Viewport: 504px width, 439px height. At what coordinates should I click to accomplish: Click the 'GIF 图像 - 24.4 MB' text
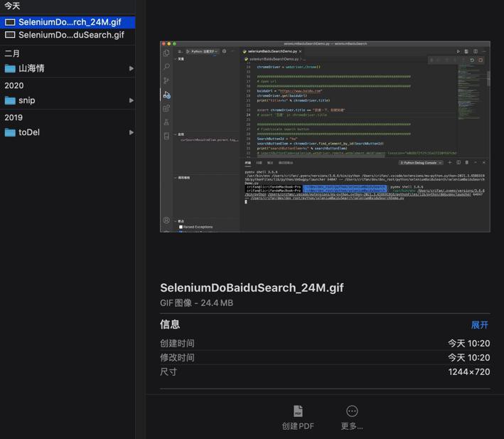[x=196, y=303]
